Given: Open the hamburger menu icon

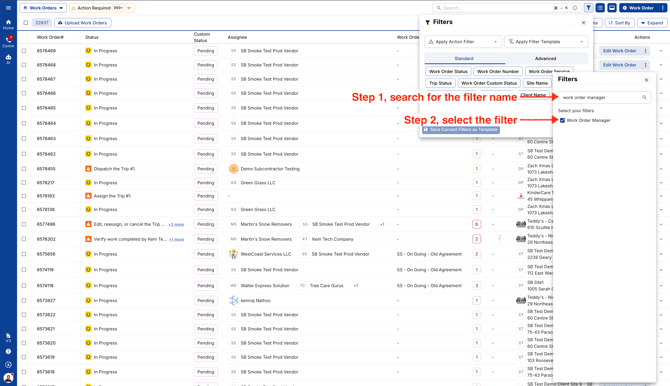Looking at the screenshot, I should click(x=8, y=8).
